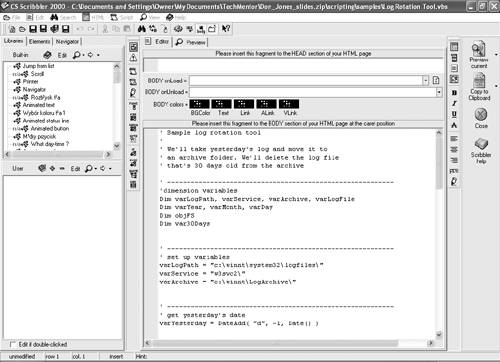The width and height of the screenshot is (500, 362).
Task: Click the What's This help cursor icon
Action: 226,29
